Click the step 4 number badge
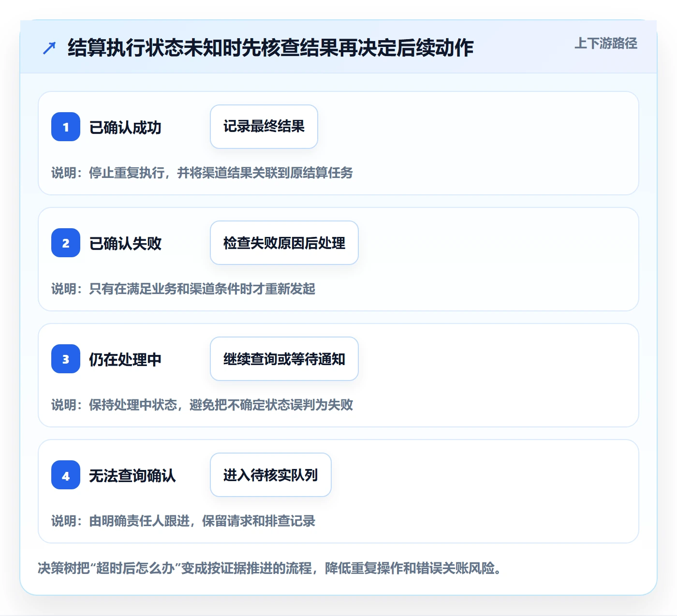The width and height of the screenshot is (677, 616). (x=66, y=475)
